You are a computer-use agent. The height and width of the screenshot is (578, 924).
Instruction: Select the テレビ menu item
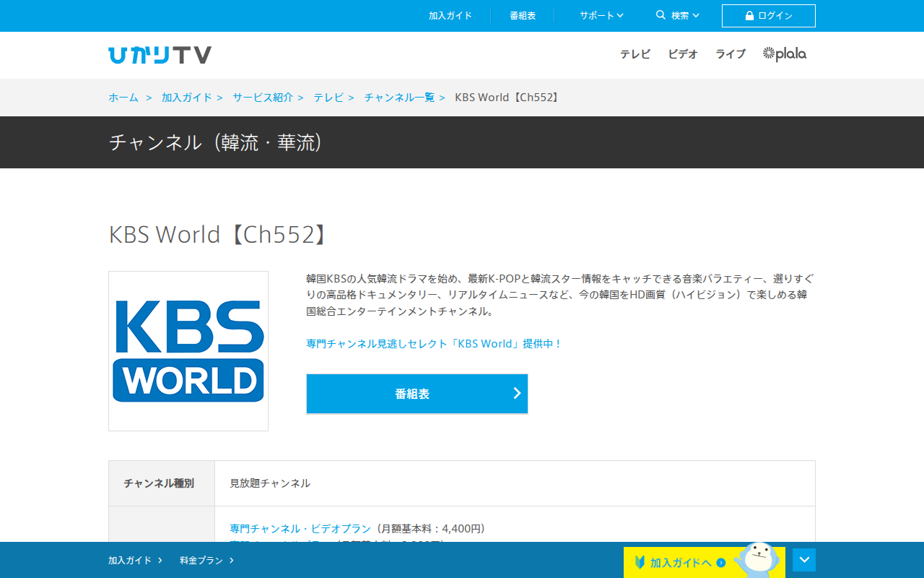pos(635,54)
